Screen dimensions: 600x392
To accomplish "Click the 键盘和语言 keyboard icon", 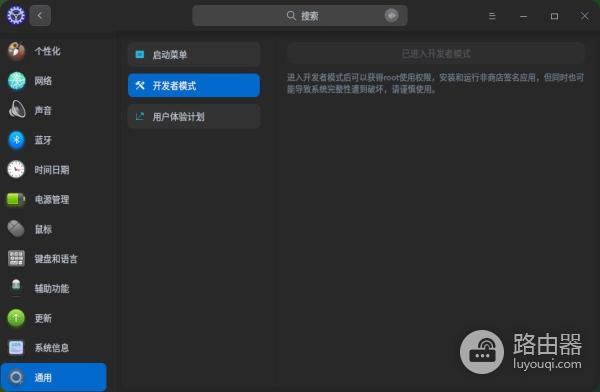I will click(x=16, y=258).
